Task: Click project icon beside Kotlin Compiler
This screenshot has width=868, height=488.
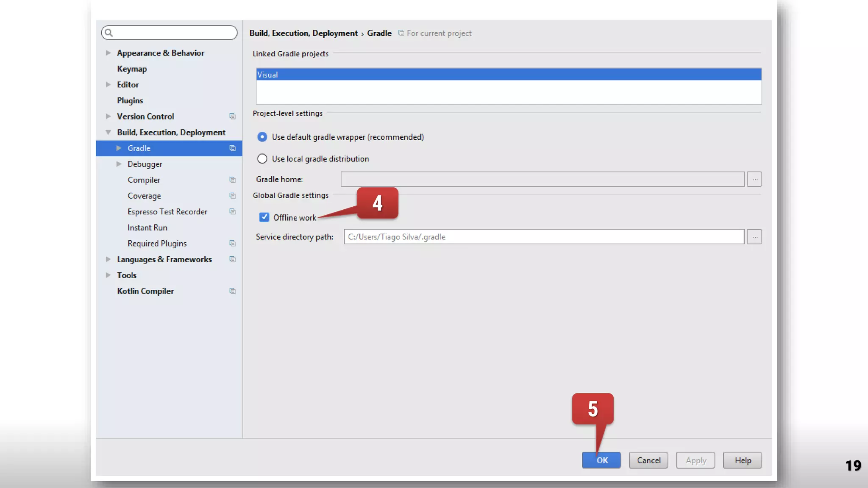Action: [x=232, y=291]
